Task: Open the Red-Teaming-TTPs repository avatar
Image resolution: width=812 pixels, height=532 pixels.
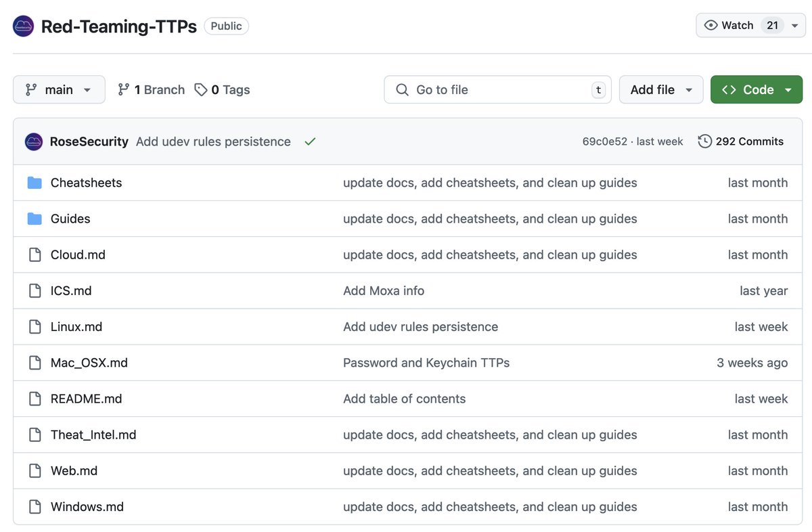Action: 24,26
